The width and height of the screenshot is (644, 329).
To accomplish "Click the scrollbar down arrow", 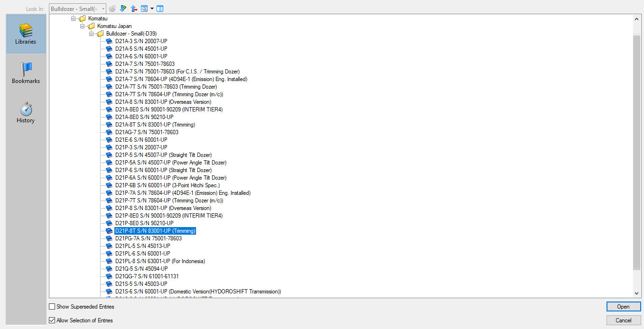I will point(637,293).
